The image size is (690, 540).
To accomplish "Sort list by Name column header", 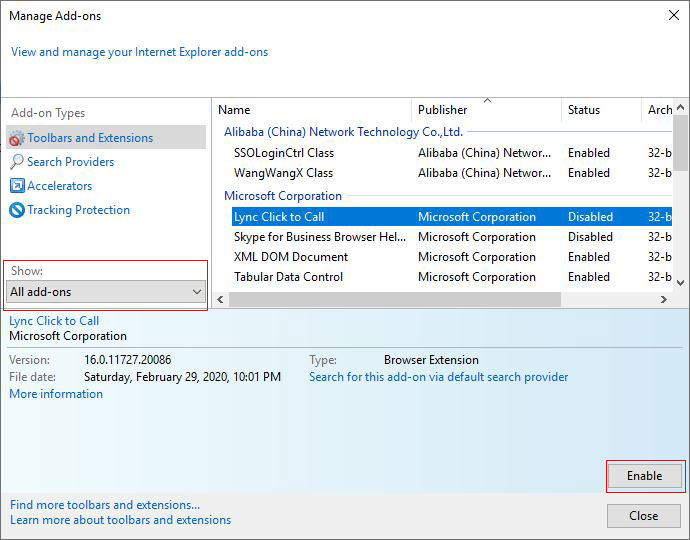I will click(312, 110).
